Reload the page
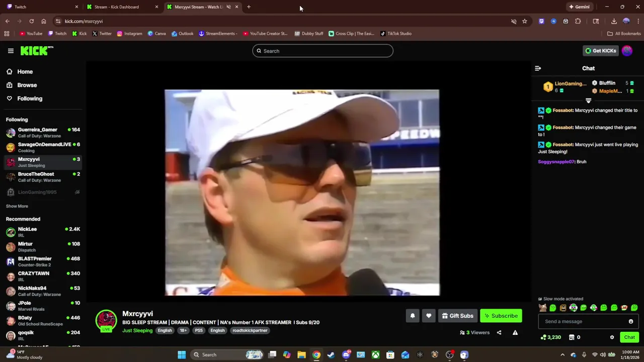This screenshot has height=362, width=644. click(31, 21)
